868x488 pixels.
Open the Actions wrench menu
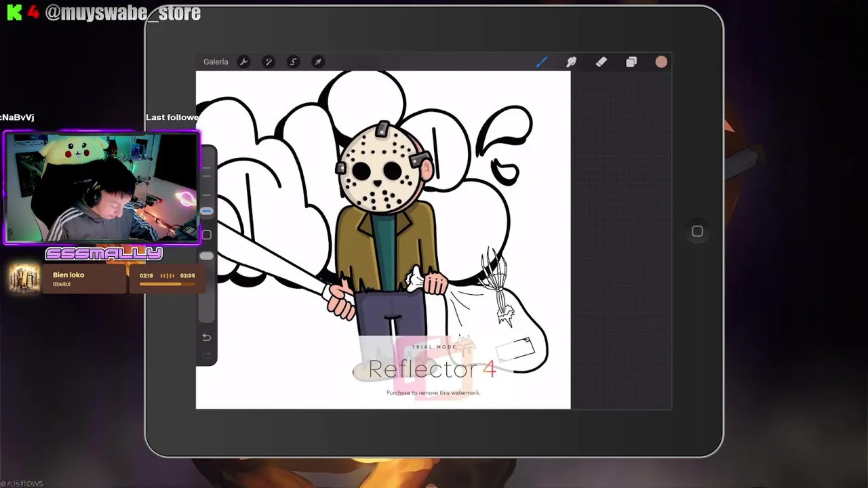pyautogui.click(x=243, y=62)
